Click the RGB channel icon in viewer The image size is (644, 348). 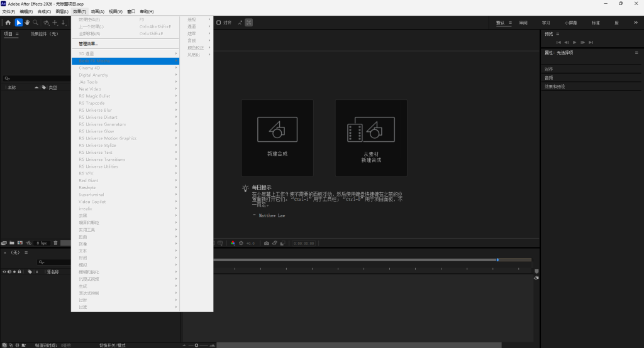233,243
